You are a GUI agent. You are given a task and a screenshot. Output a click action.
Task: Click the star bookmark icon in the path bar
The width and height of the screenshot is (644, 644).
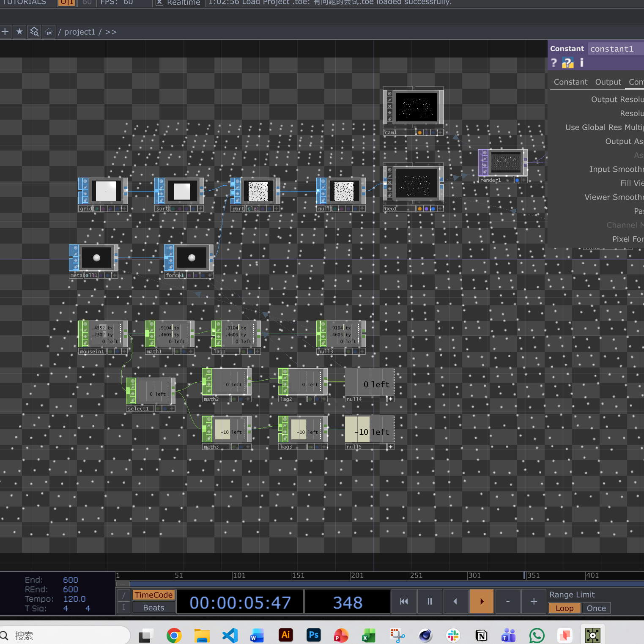(19, 31)
